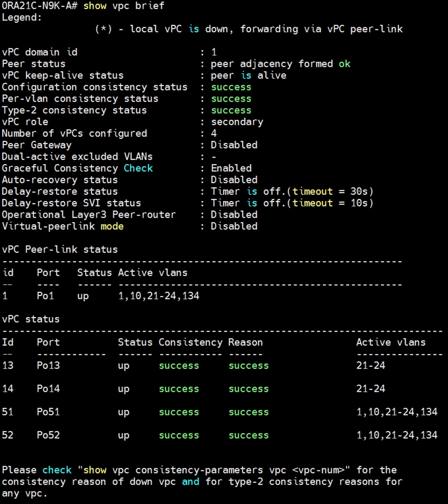
Task: Click the 'any vpc.' final line
Action: pyautogui.click(x=25, y=493)
